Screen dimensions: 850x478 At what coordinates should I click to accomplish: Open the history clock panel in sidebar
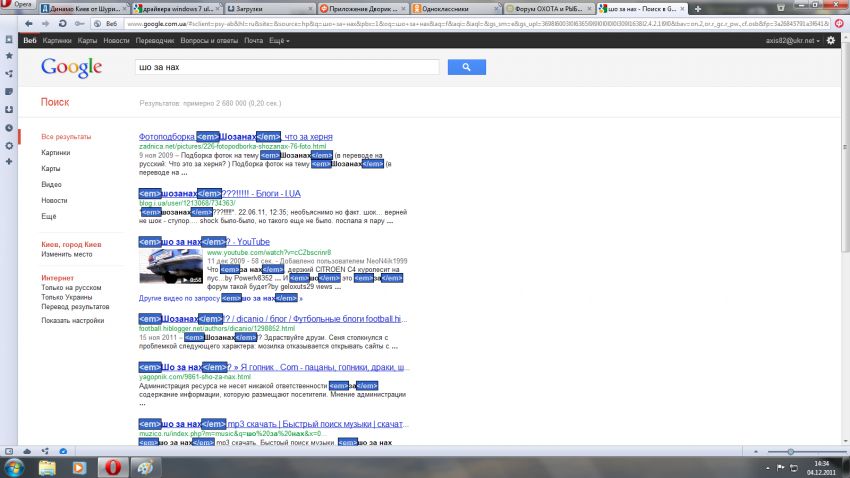pos(9,128)
